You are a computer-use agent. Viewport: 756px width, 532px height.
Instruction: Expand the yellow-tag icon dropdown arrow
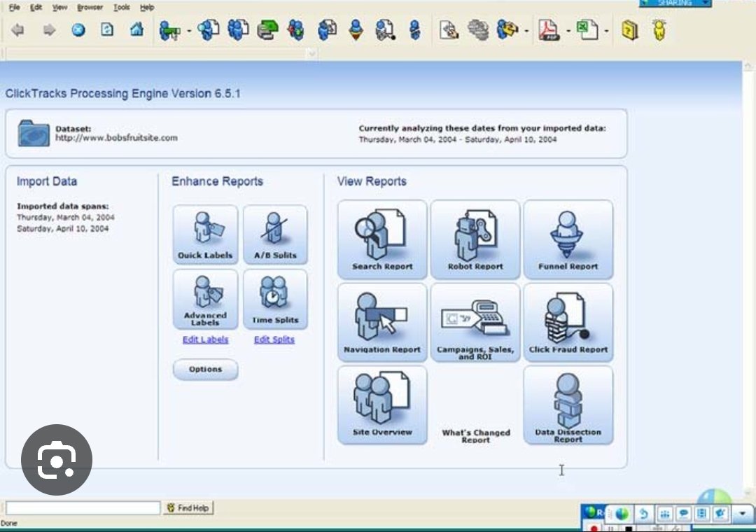(526, 31)
